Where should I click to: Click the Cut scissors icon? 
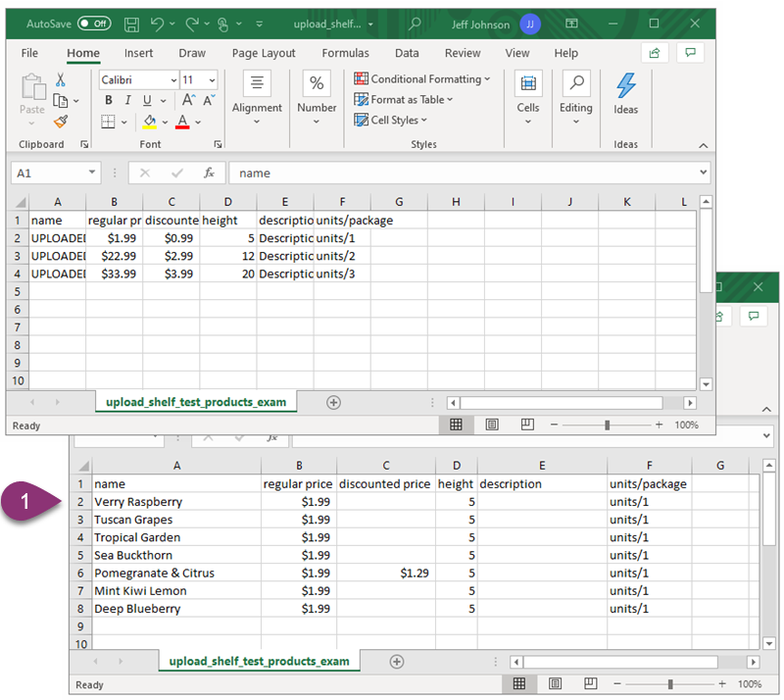(61, 80)
